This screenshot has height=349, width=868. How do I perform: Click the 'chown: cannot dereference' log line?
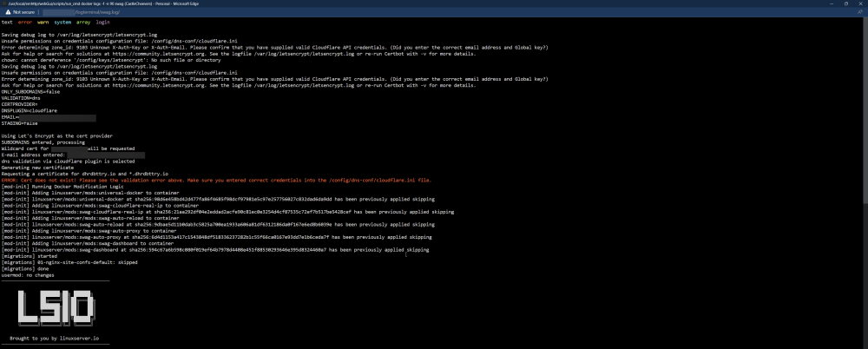pyautogui.click(x=111, y=60)
